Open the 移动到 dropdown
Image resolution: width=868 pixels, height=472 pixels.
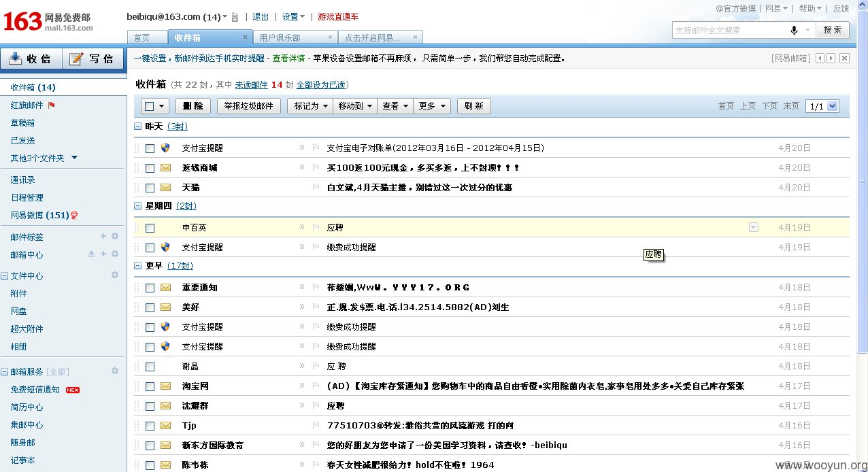coord(354,106)
